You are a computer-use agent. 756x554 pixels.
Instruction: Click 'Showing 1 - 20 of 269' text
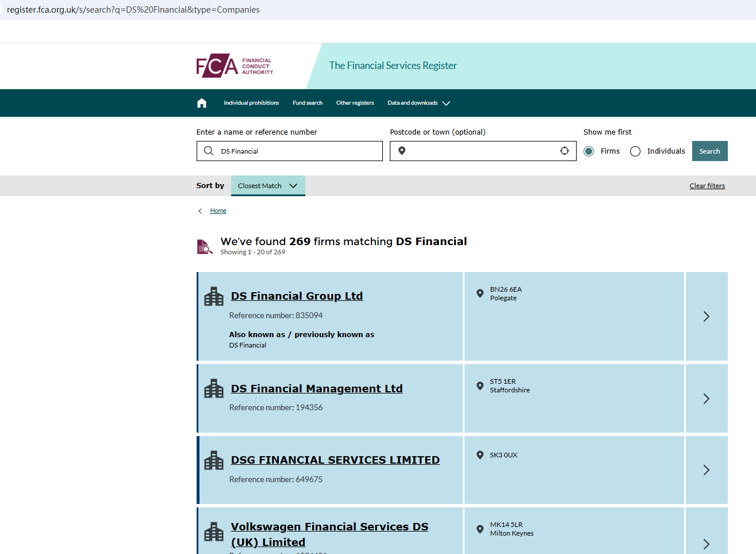point(253,252)
